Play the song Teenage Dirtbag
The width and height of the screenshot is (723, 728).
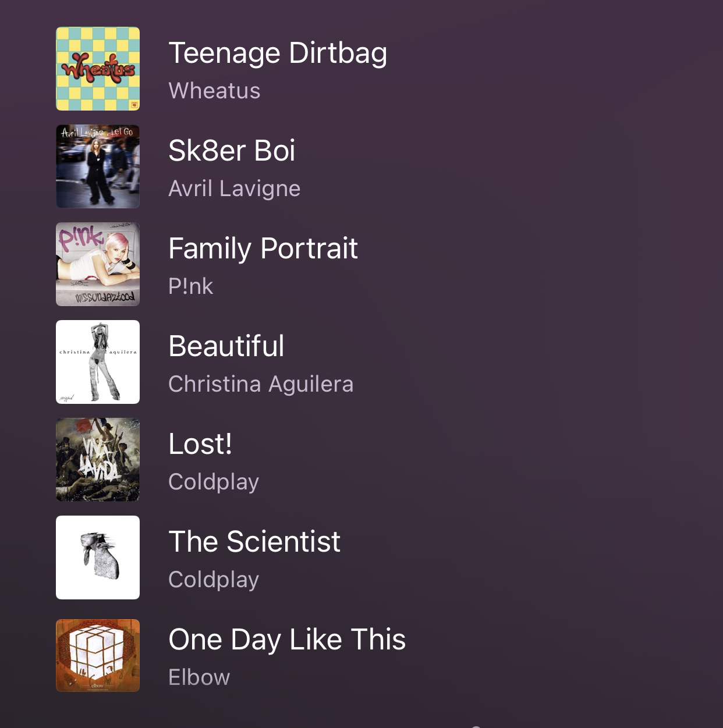tap(278, 54)
